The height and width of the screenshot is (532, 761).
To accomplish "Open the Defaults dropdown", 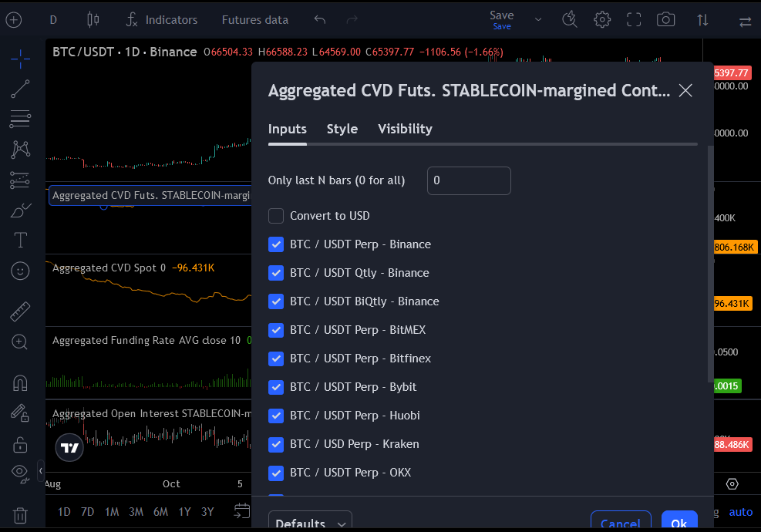I will pos(310,521).
